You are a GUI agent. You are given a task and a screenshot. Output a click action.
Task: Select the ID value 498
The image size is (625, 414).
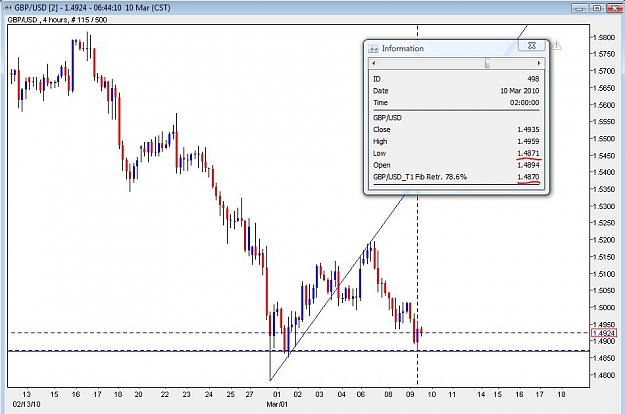(x=533, y=79)
